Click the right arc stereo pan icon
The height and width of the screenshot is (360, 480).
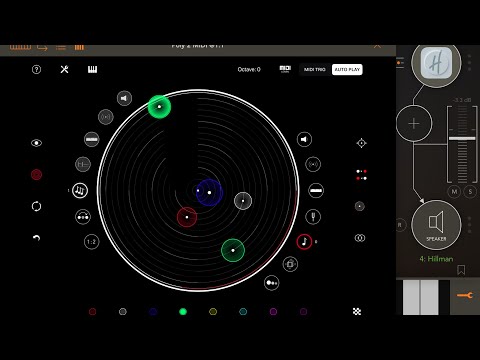[x=313, y=164]
